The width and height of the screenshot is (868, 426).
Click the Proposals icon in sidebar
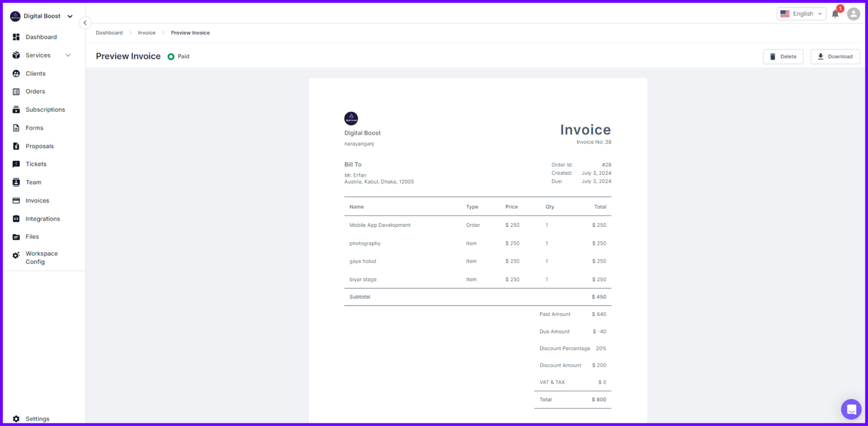tap(16, 146)
